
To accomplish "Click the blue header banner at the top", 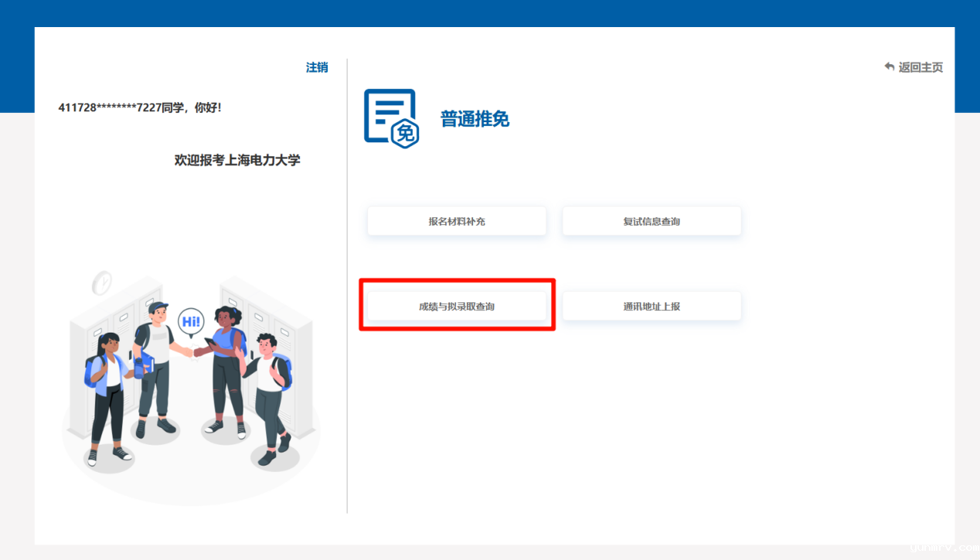I will pos(490,12).
